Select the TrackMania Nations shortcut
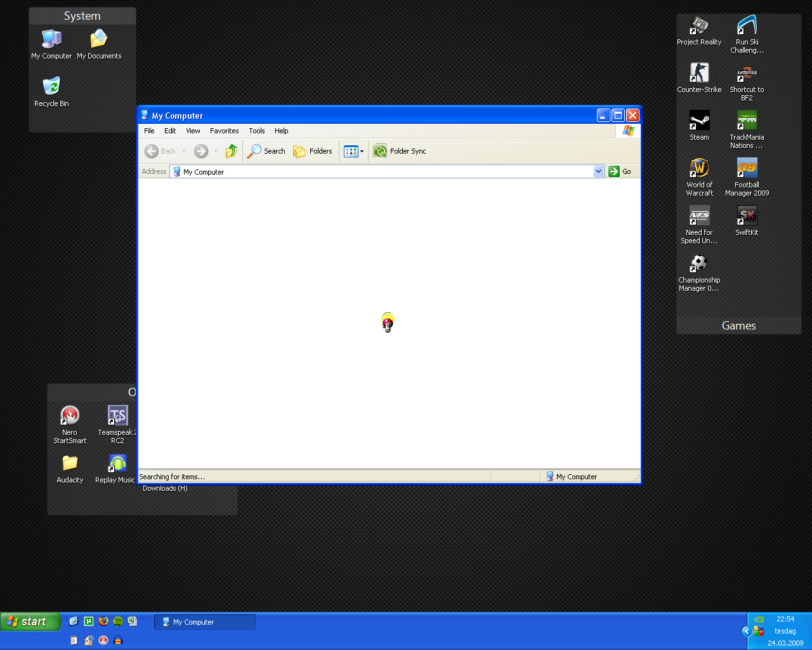This screenshot has width=812, height=650. [747, 121]
